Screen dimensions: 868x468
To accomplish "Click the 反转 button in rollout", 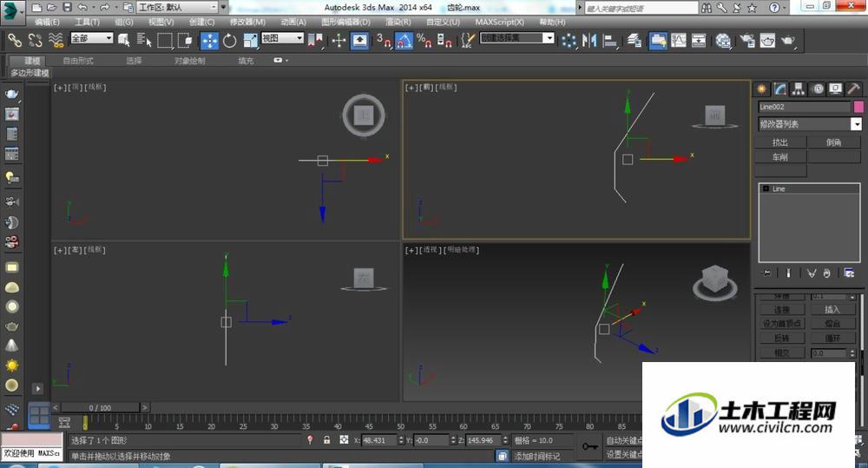I will [782, 338].
